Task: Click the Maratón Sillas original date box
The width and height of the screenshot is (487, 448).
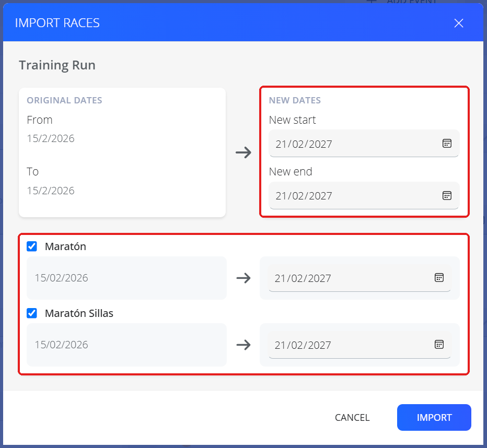Action: coord(127,345)
